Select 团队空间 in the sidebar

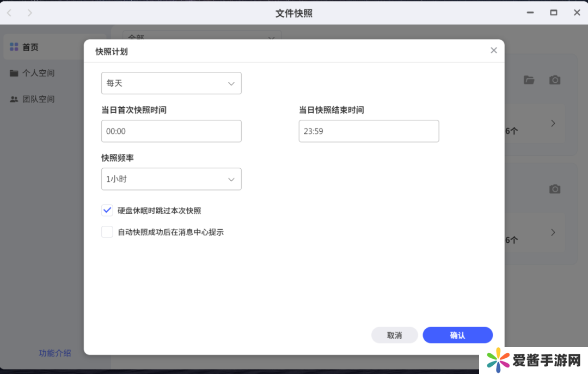(x=38, y=99)
